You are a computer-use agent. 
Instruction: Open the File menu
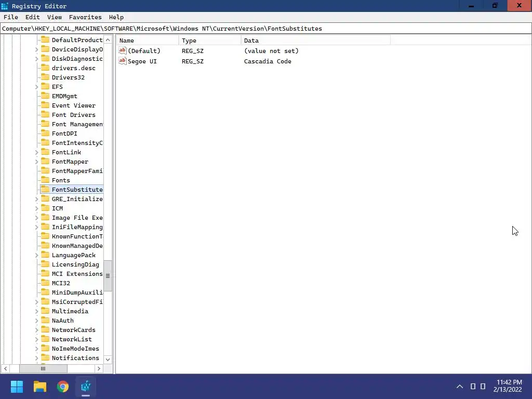11,17
